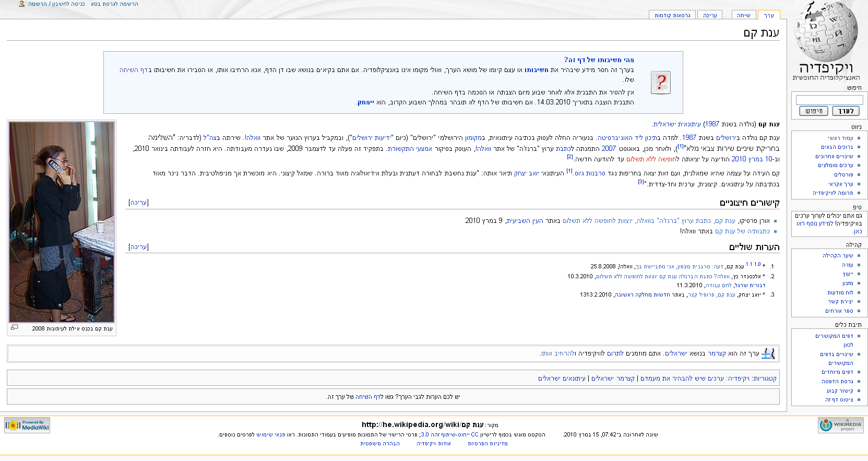Click the Wikimedia project badge
Image resolution: width=868 pixels, height=461 pixels.
click(x=840, y=425)
